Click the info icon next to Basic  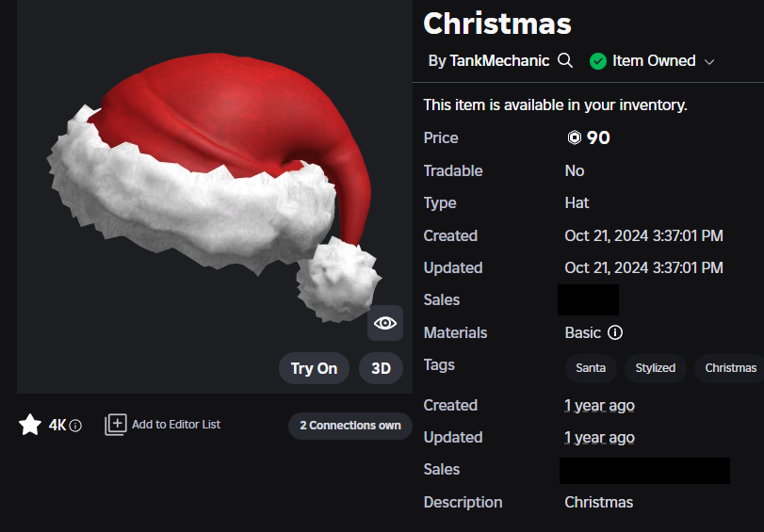click(615, 332)
